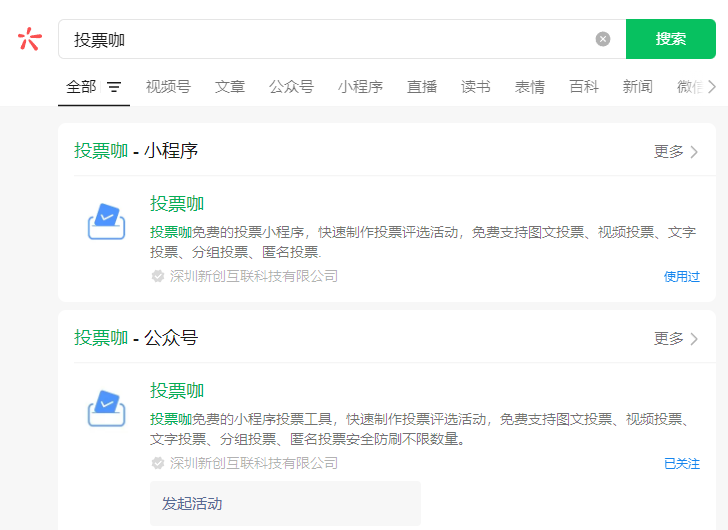Switch to the 小程序 tab

point(360,87)
